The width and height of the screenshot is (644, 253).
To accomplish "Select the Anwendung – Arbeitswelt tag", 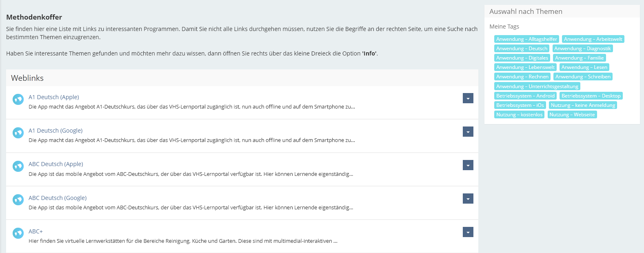I will [593, 39].
